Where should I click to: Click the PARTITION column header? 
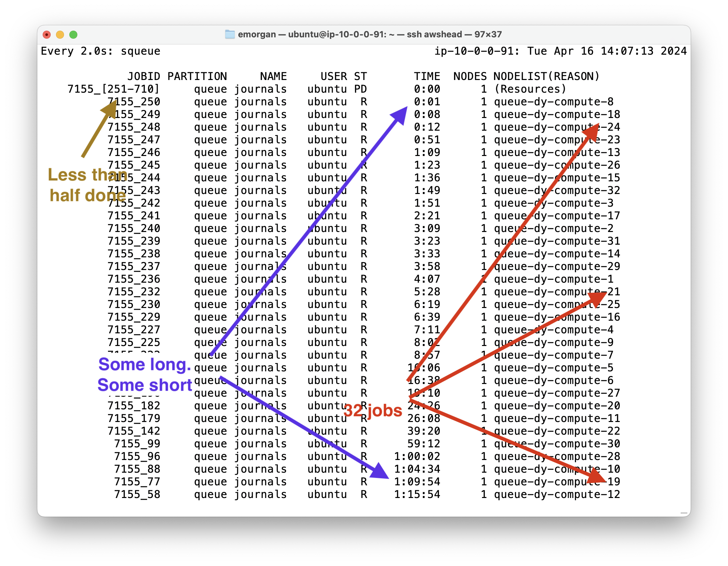tap(197, 76)
